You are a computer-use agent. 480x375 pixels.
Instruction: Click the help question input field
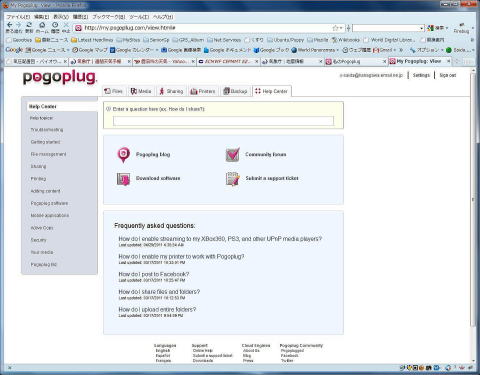click(x=223, y=121)
